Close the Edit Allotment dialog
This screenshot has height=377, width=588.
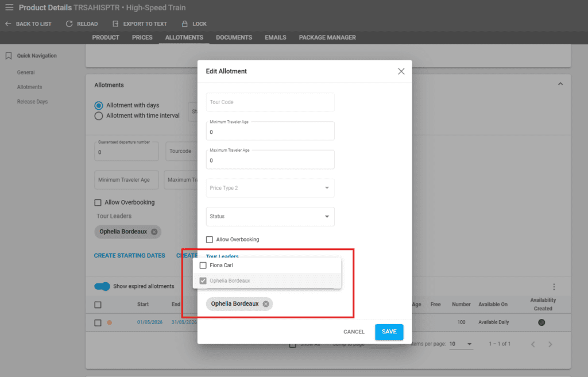pos(401,71)
